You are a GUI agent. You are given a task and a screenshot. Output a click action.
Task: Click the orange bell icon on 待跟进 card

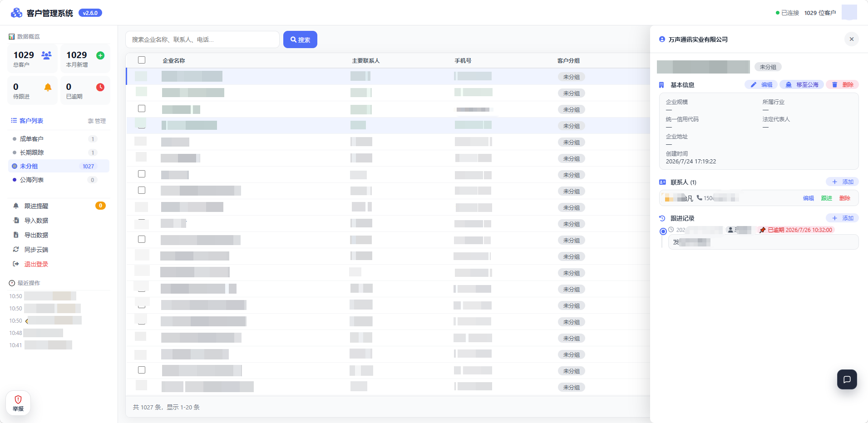coord(48,87)
